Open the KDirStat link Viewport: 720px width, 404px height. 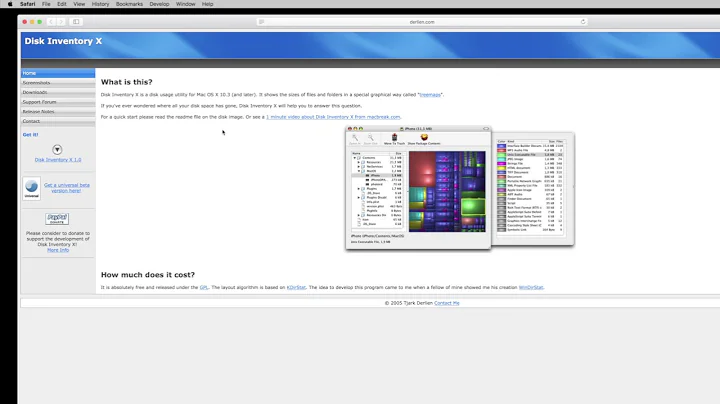(x=296, y=287)
